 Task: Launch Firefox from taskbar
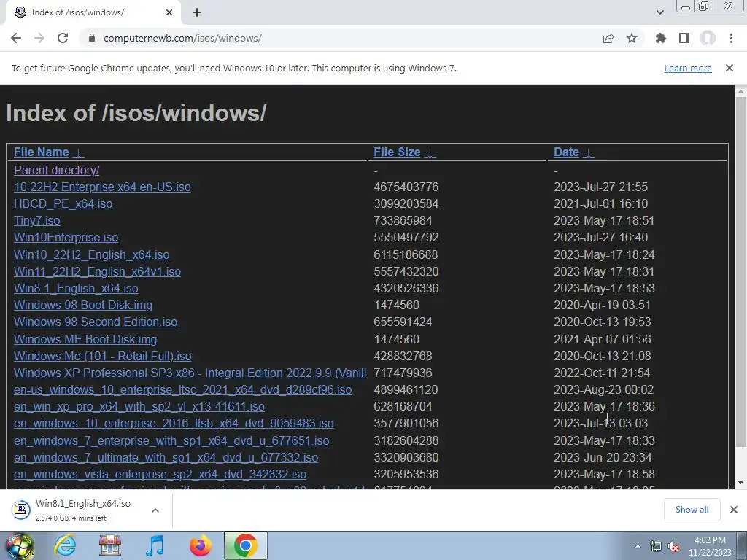point(200,545)
